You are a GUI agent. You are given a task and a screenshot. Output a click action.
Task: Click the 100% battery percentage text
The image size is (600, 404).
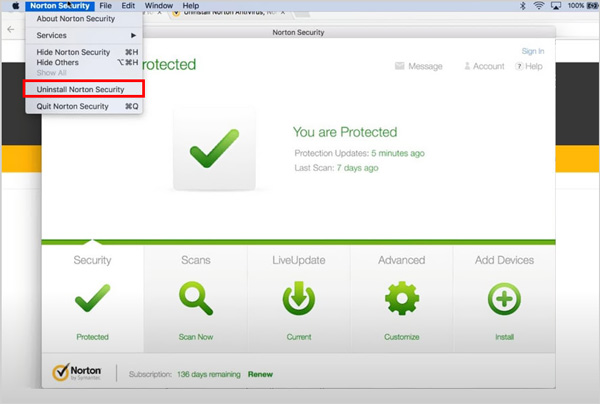click(576, 6)
